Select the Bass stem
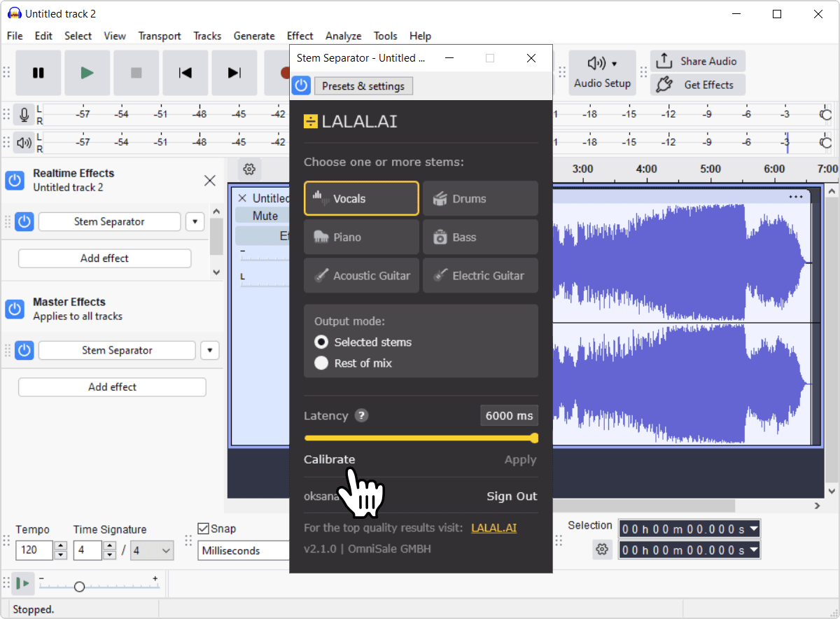The height and width of the screenshot is (619, 840). pyautogui.click(x=480, y=237)
